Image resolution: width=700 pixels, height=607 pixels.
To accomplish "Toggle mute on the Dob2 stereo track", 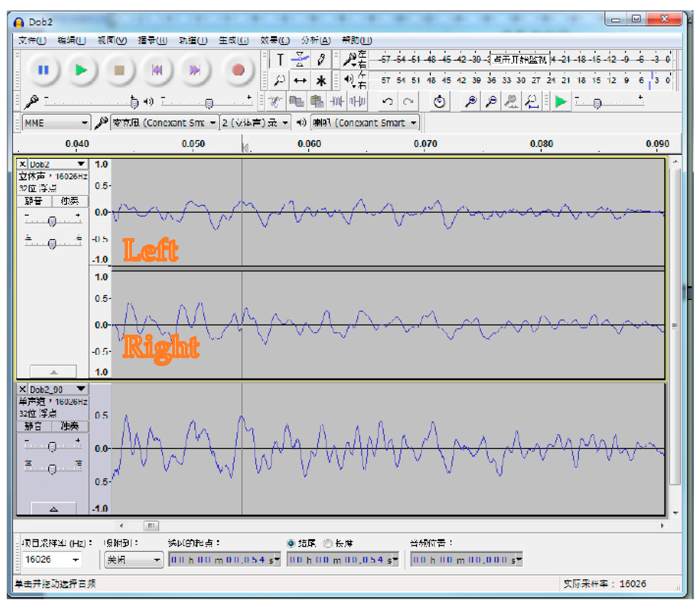I will [x=34, y=201].
